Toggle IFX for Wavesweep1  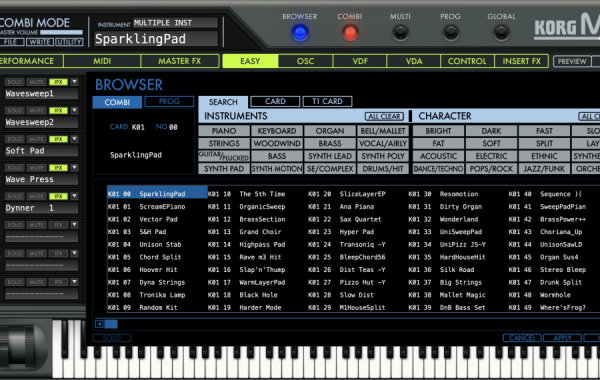coord(58,82)
